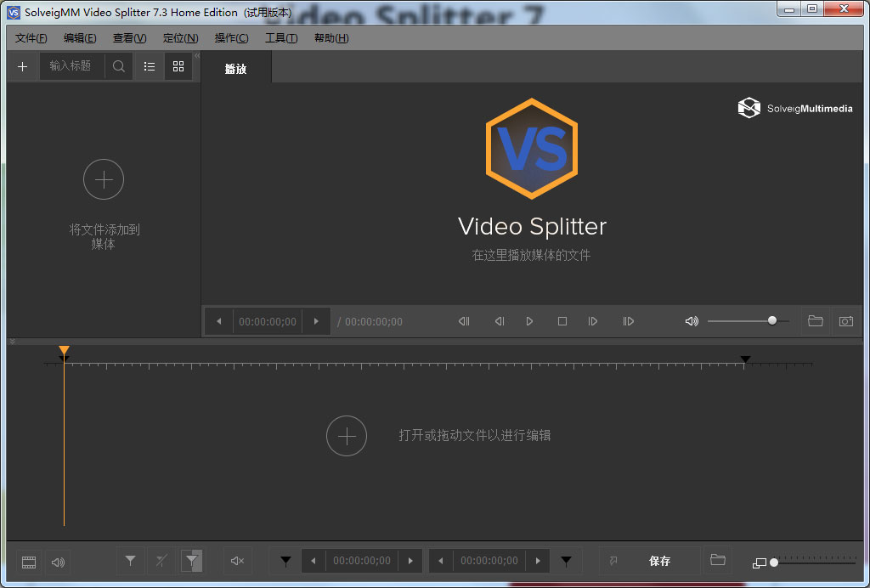870x588 pixels.
Task: Click the remove marker icon
Action: [161, 561]
